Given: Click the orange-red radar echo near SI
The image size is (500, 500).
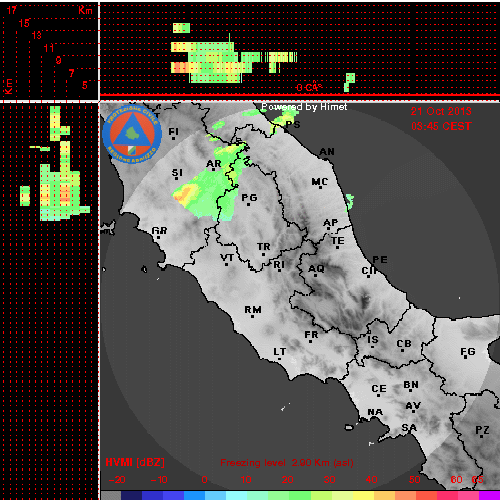Looking at the screenshot, I should [183, 195].
